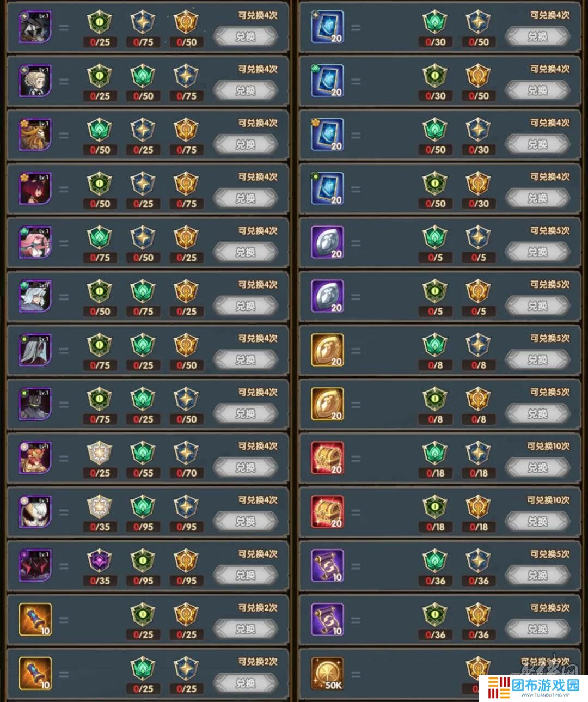Click 兑换 for purple scroll costing lotus and star emblems
588x702 pixels.
(538, 576)
